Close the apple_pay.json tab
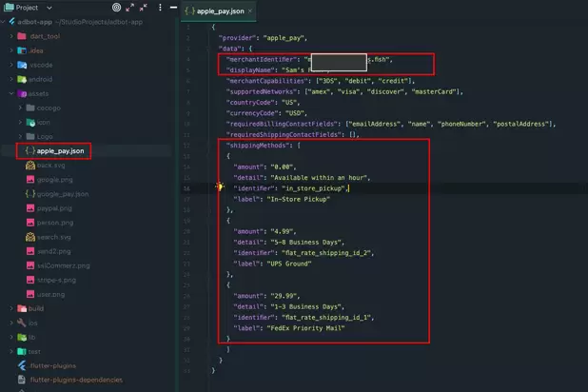588x392 pixels. click(249, 11)
